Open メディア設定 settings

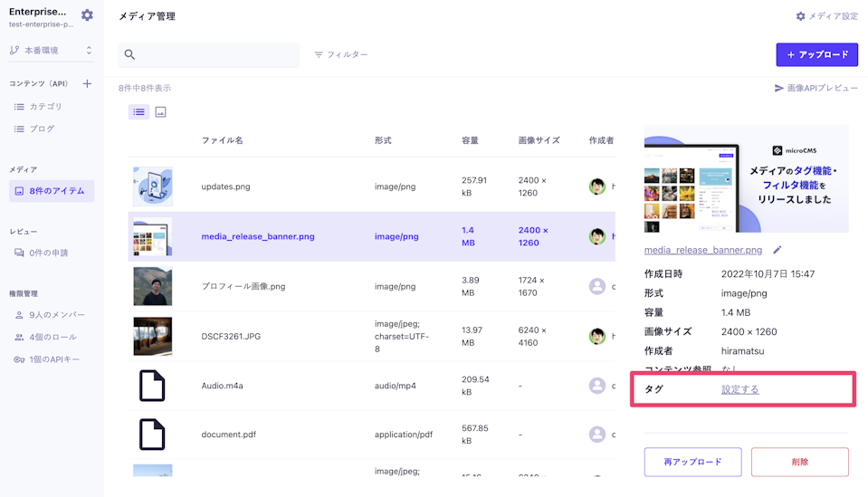pos(826,16)
